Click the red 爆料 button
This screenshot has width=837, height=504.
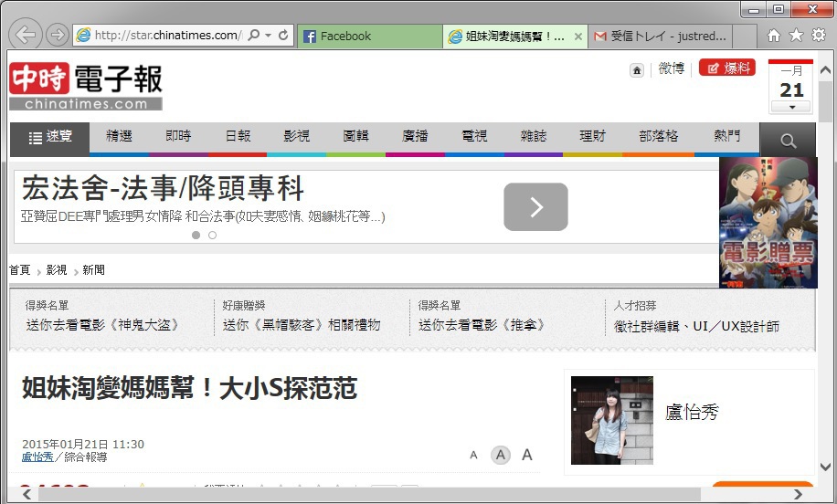pyautogui.click(x=727, y=68)
